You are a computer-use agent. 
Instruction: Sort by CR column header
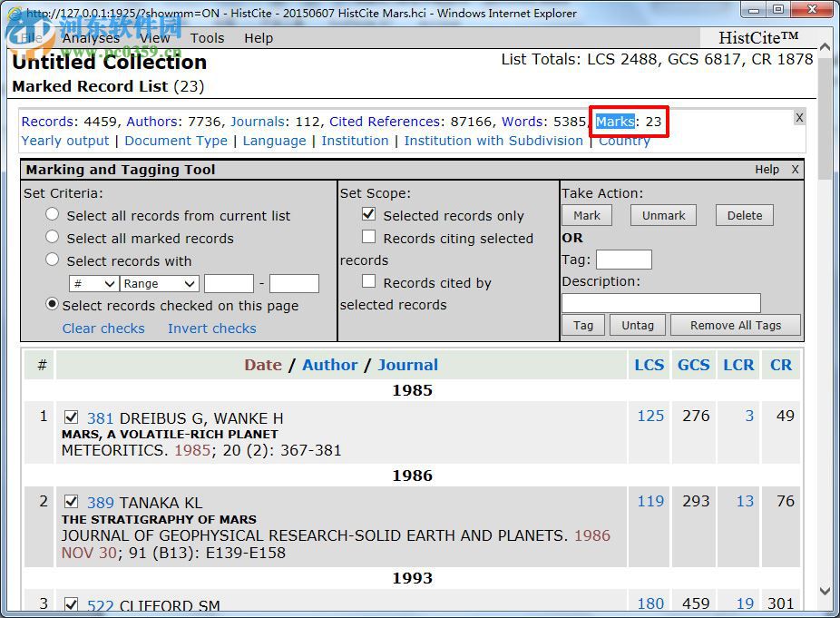[x=780, y=365]
